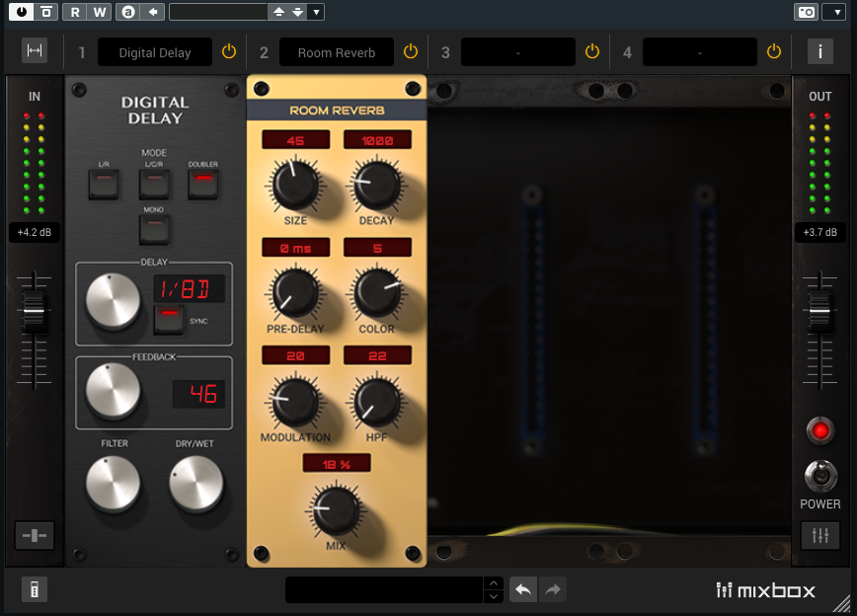
Task: Open the bottom preset selector field
Action: click(x=383, y=589)
